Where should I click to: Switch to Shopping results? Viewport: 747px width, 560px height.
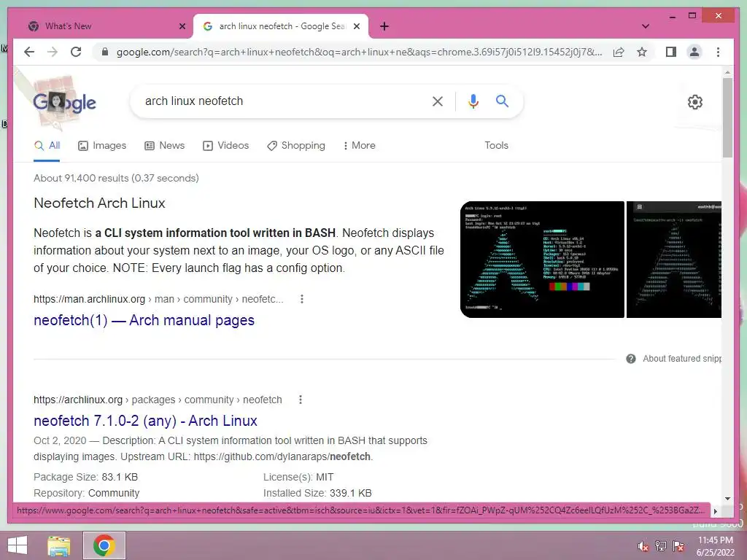(296, 145)
